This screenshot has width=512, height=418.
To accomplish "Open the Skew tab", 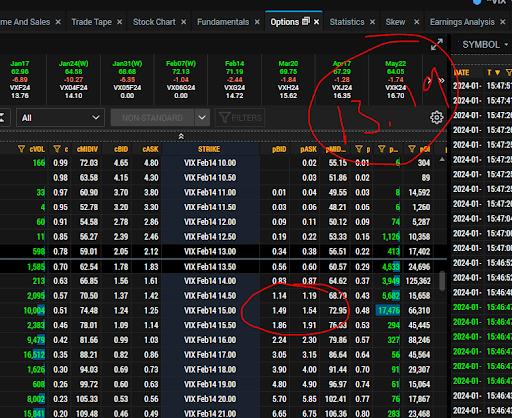I will click(x=395, y=22).
